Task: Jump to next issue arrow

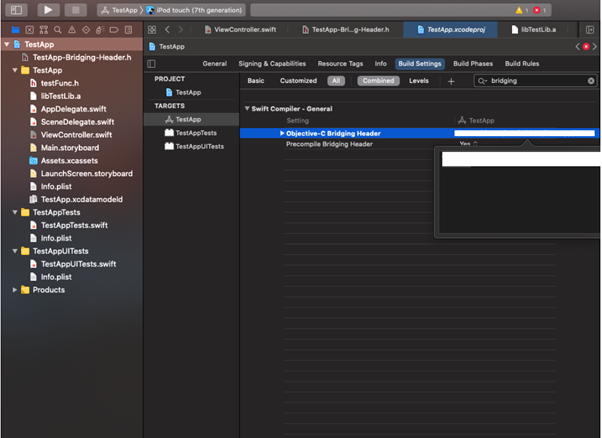Action: click(x=595, y=46)
